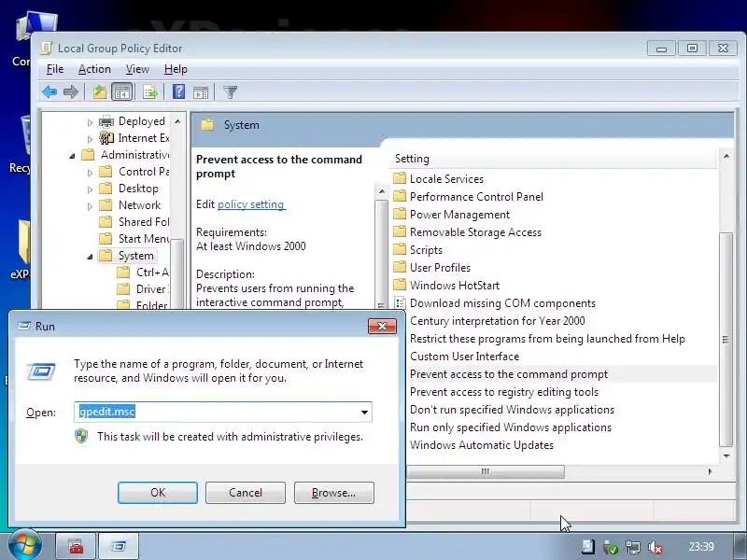This screenshot has width=747, height=560.
Task: Click the Download missing COM components policy icon
Action: 401,302
